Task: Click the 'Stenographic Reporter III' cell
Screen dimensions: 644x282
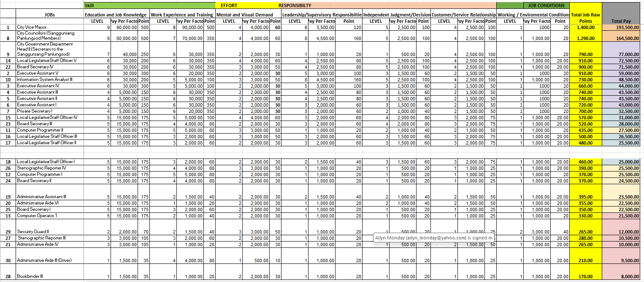Action: [x=49, y=238]
